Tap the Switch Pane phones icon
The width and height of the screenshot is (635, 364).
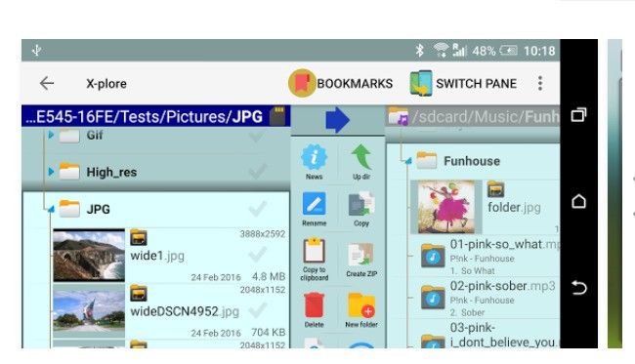click(421, 83)
